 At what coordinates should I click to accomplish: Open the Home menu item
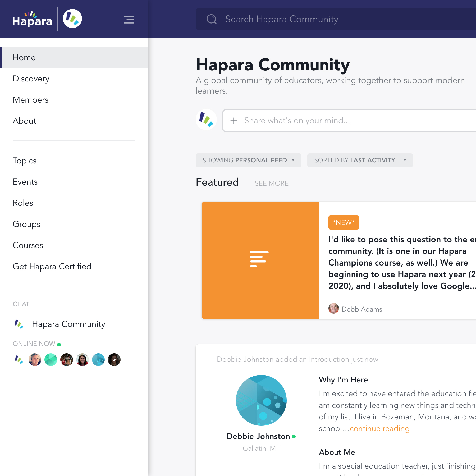tap(74, 57)
